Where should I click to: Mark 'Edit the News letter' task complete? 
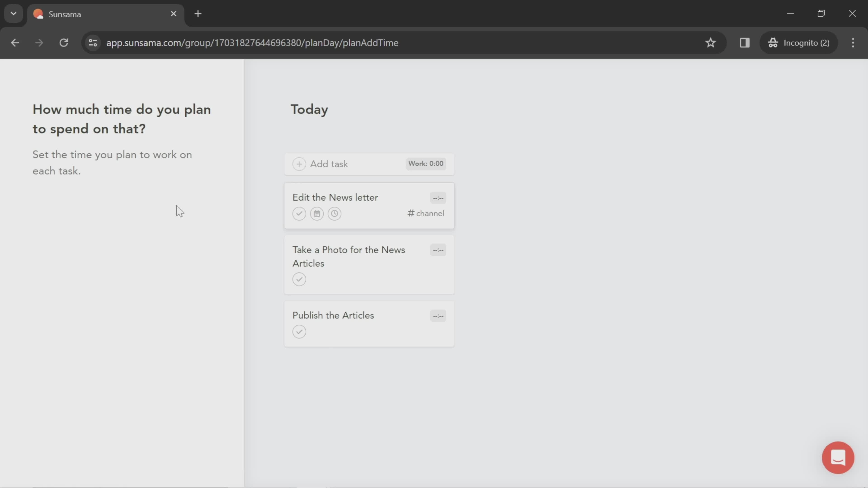299,213
